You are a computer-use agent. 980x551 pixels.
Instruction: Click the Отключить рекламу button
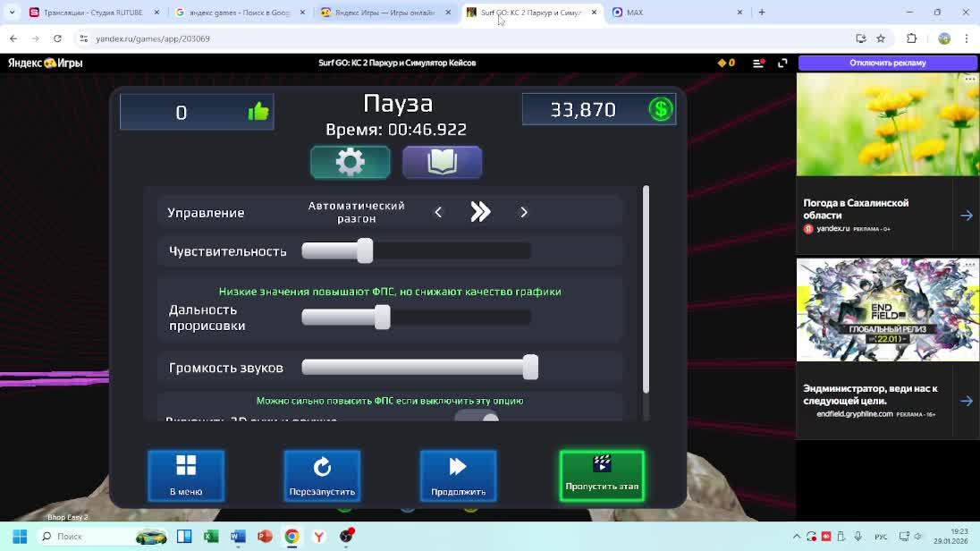(x=888, y=63)
